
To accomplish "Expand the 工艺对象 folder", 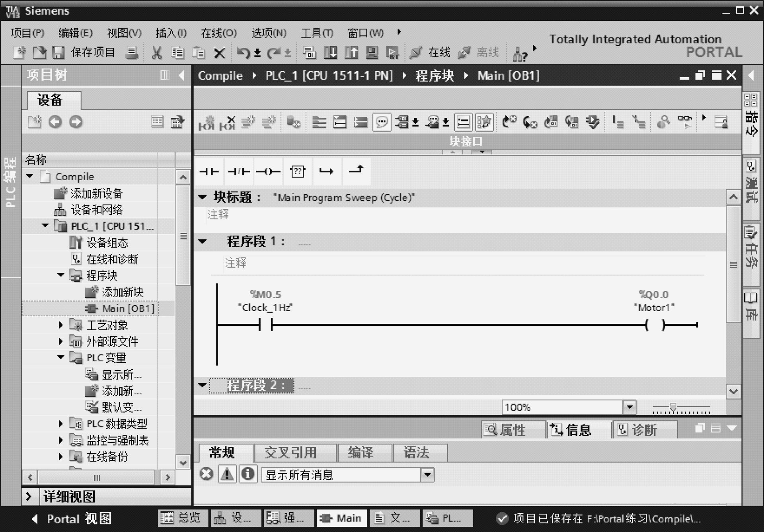I will pos(60,325).
